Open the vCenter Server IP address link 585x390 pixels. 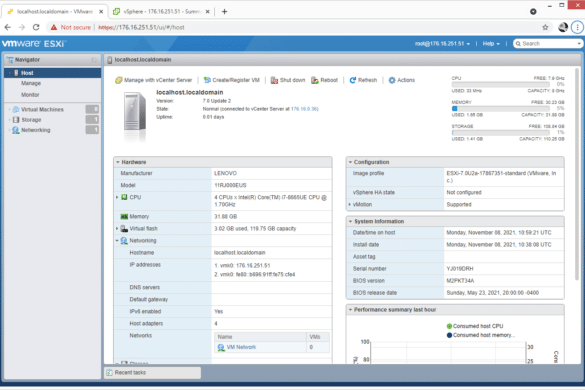[304, 109]
